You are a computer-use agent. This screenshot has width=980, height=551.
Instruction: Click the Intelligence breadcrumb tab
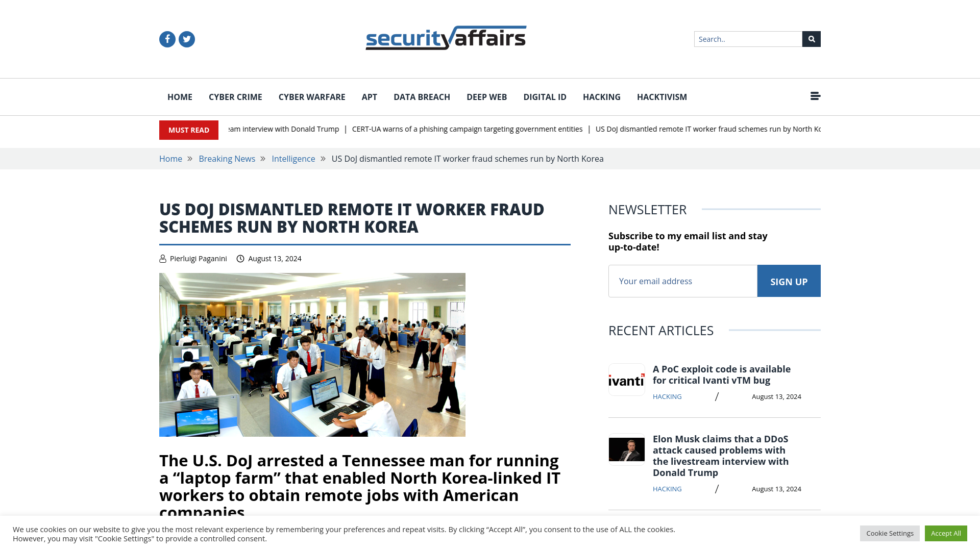pos(293,158)
